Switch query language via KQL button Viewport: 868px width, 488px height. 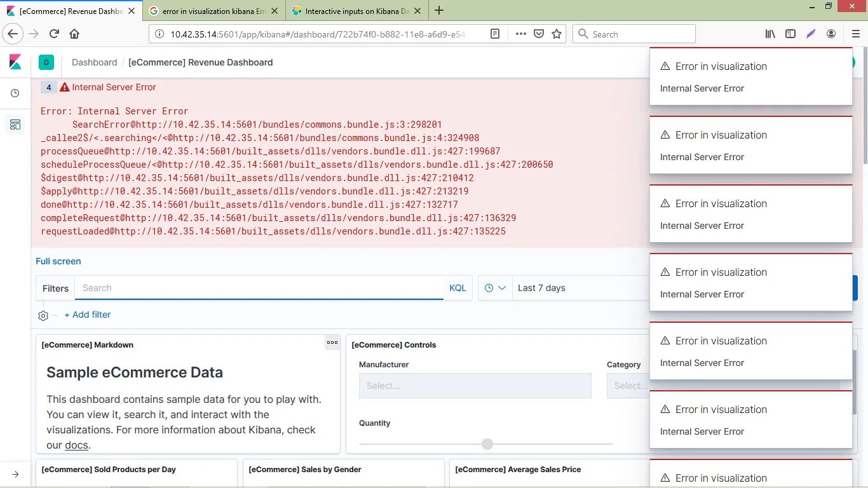pos(458,288)
